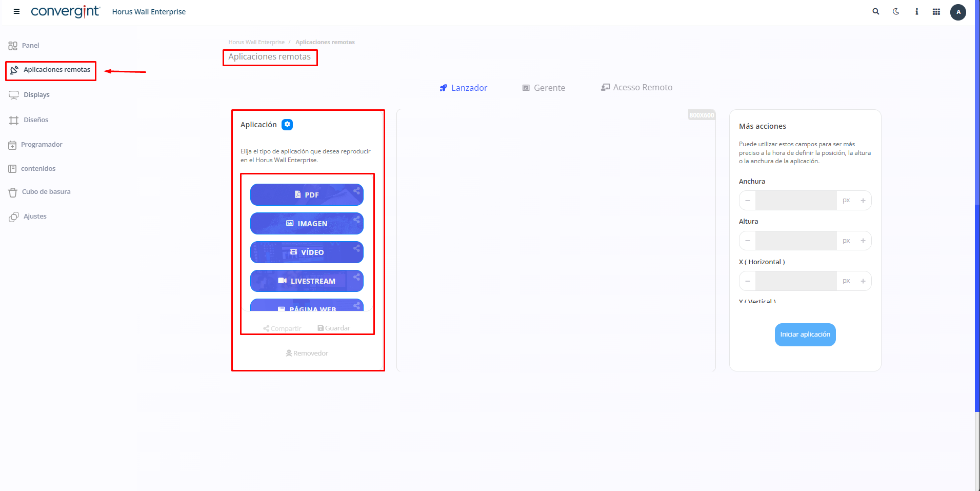The height and width of the screenshot is (491, 980).
Task: Open Displays in the sidebar
Action: 36,95
